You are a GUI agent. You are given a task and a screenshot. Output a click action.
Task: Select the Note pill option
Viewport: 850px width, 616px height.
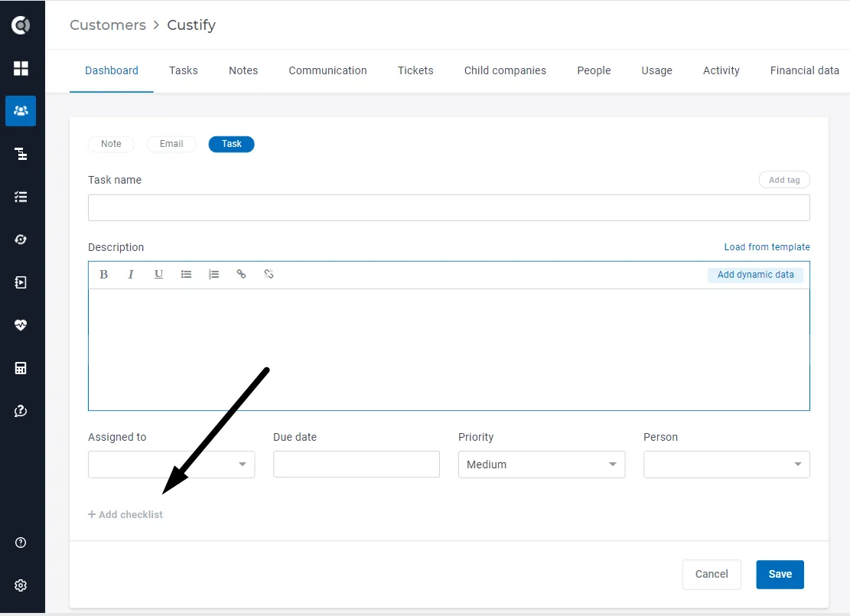(x=111, y=144)
